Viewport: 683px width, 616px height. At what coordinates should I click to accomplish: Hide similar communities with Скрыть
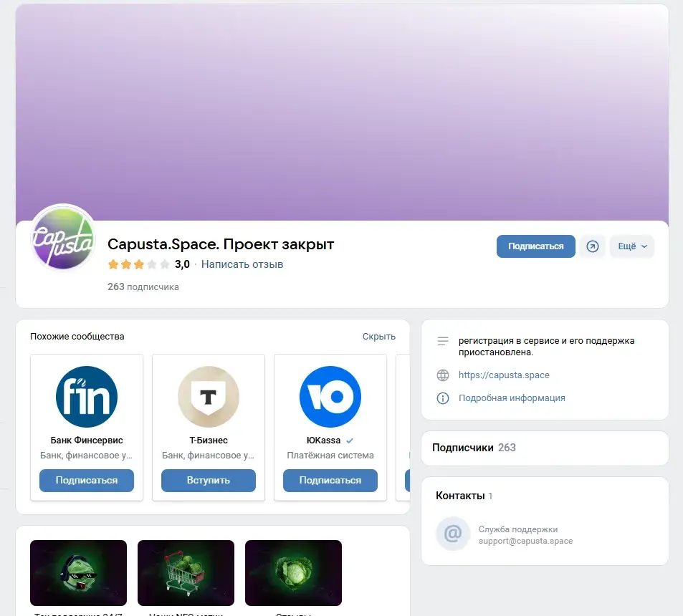[379, 337]
